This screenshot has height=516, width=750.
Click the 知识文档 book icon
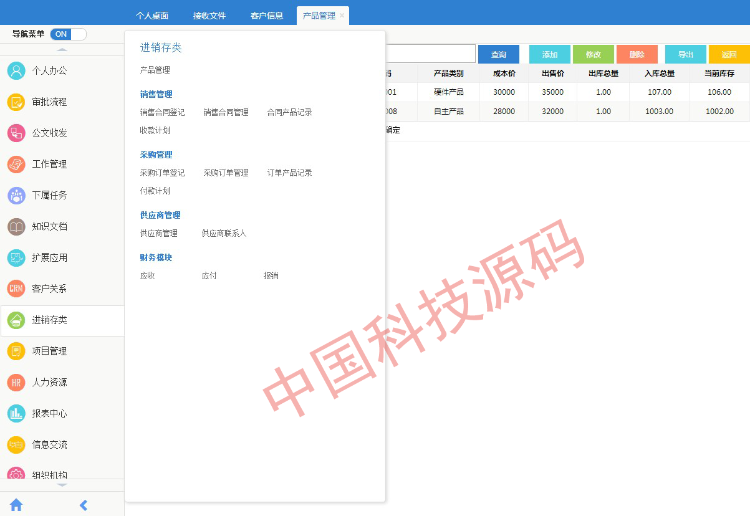pos(16,226)
